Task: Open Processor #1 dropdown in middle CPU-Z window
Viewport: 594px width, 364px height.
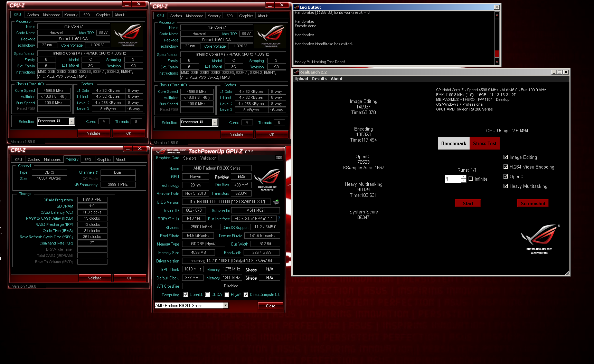Action: [x=215, y=122]
